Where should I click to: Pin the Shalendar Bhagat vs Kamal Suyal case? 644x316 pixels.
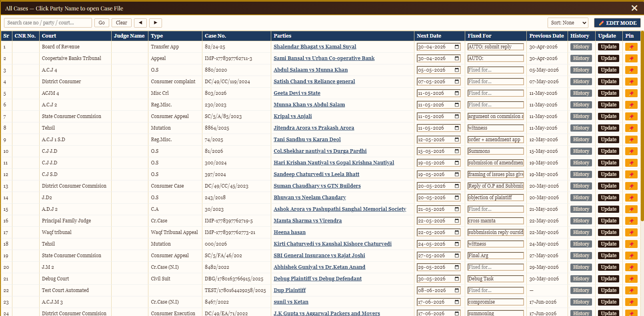click(631, 47)
